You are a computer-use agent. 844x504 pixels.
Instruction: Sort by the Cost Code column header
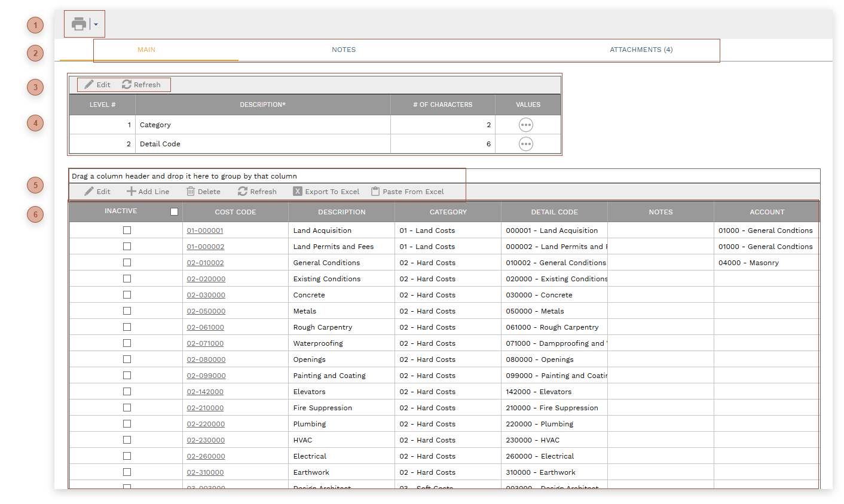pyautogui.click(x=235, y=212)
